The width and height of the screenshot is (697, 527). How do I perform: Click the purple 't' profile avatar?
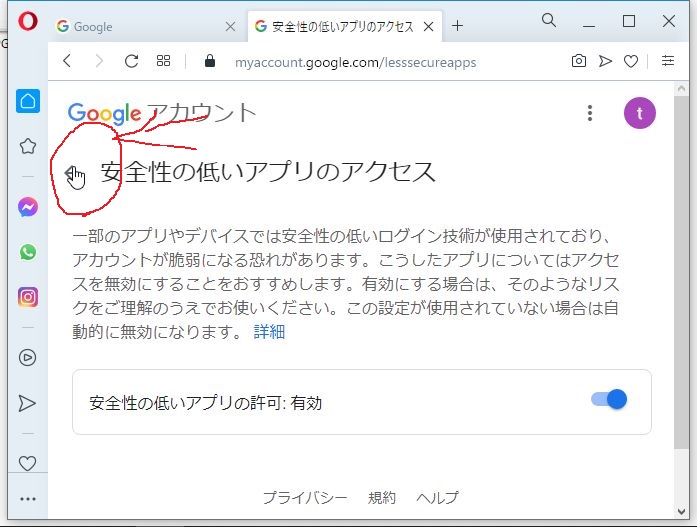tap(640, 113)
